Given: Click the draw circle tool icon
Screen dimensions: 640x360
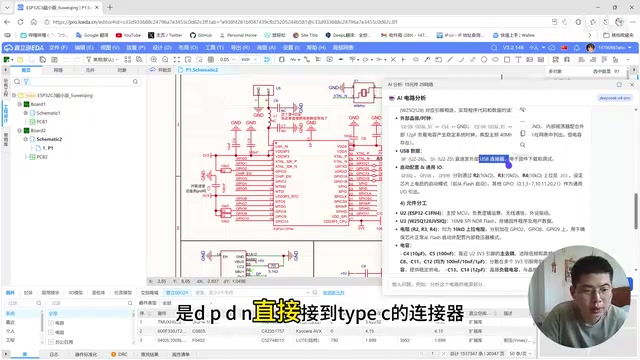Looking at the screenshot, I should pos(484,60).
